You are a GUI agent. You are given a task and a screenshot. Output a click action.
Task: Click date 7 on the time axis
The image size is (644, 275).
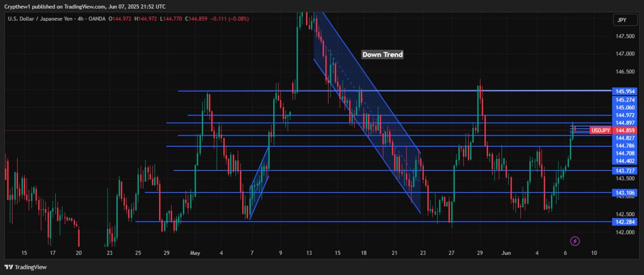pos(251,252)
